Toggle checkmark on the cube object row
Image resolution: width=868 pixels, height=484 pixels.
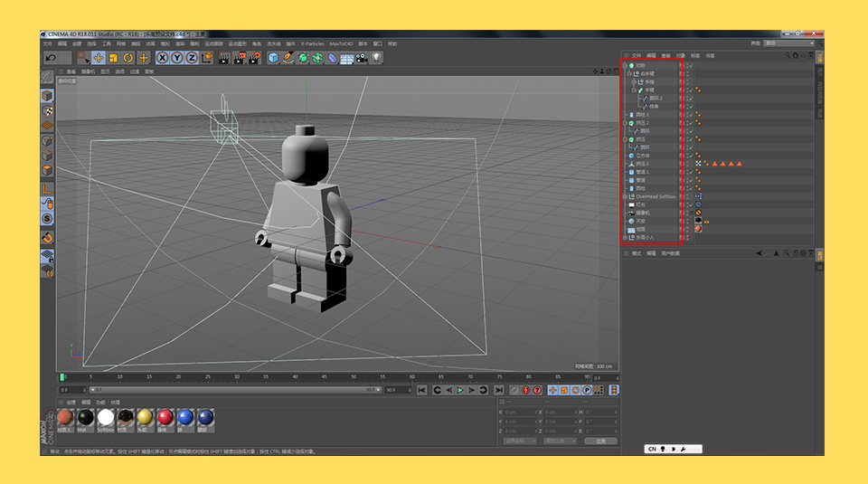coord(691,156)
